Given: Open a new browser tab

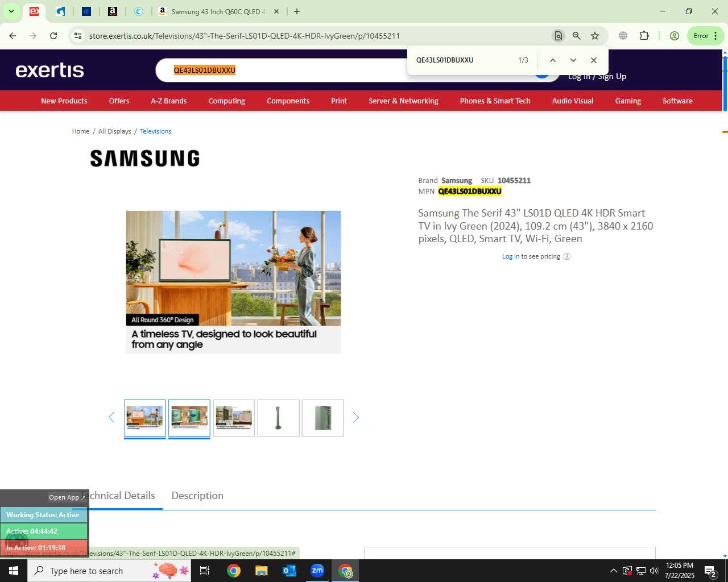Looking at the screenshot, I should coord(297,11).
